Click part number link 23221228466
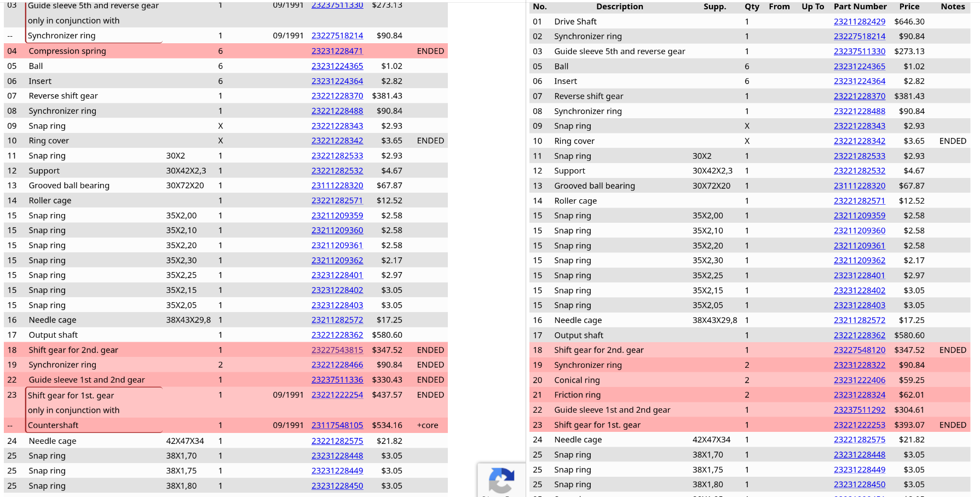The width and height of the screenshot is (980, 497). coord(337,365)
